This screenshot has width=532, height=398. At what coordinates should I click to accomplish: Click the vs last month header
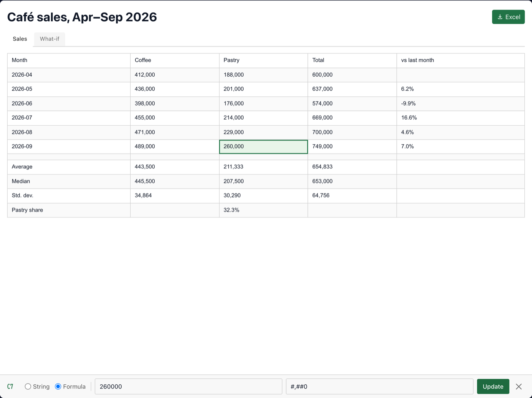pyautogui.click(x=461, y=60)
